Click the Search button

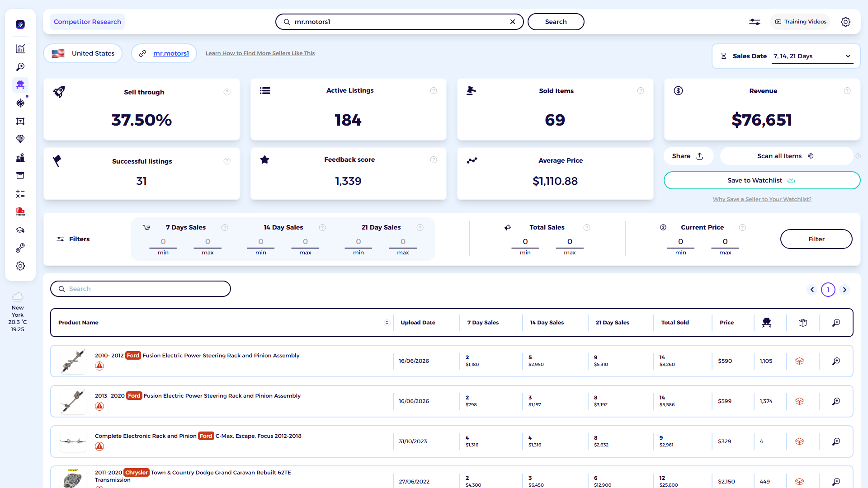[556, 22]
